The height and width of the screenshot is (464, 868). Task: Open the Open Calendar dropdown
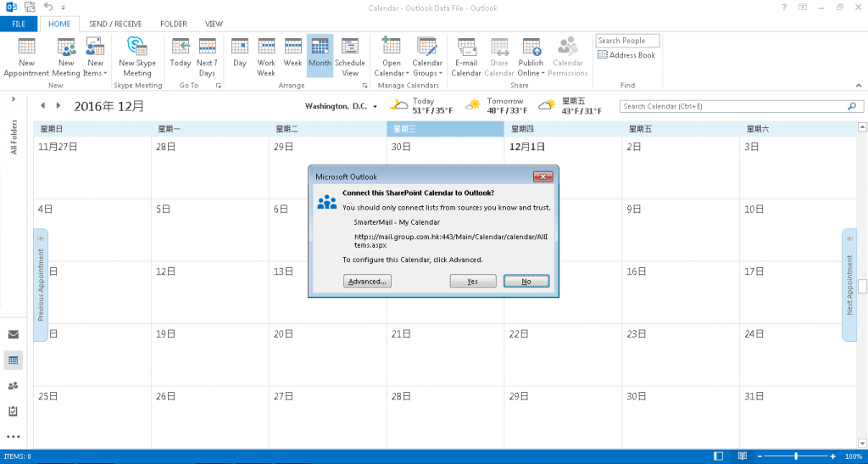pos(392,58)
